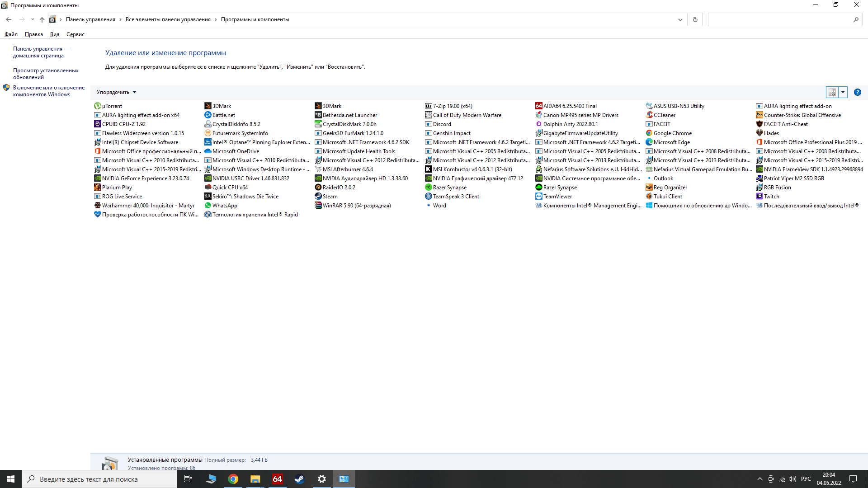Viewport: 868px width, 488px height.
Task: Select the MSI Afterburner 4.6.4 icon
Action: coord(318,169)
